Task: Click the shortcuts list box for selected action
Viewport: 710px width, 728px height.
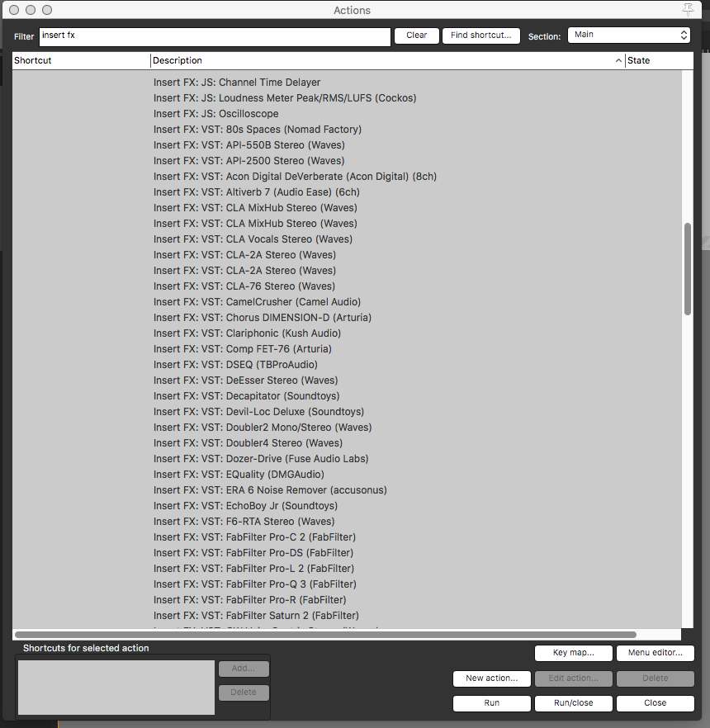Action: 116,687
